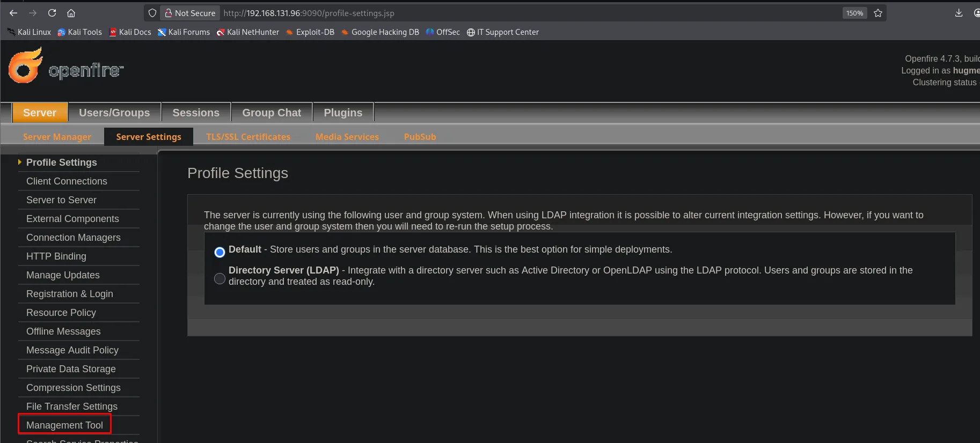Viewport: 980px width, 443px height.
Task: Click the browser back arrow
Action: (13, 13)
